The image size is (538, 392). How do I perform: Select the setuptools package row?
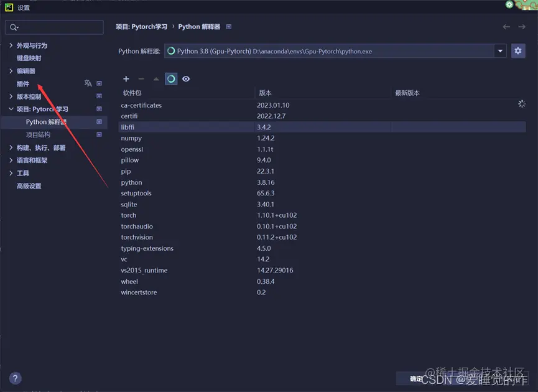click(x=322, y=194)
